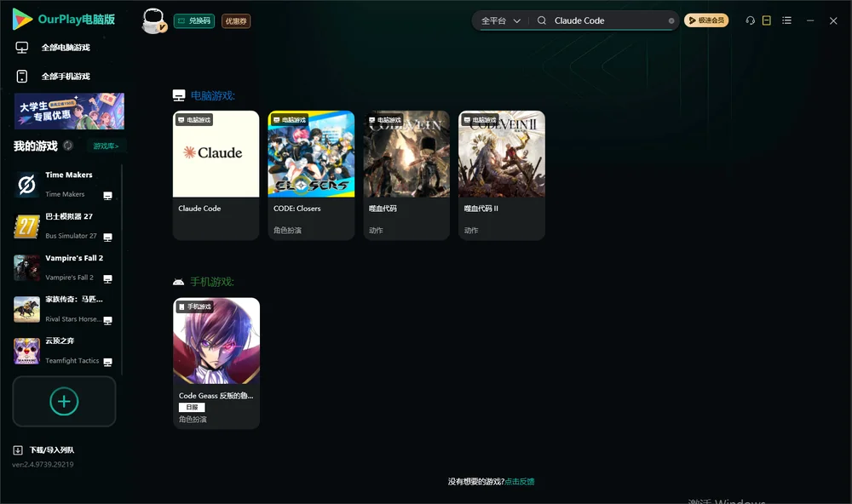Open the 极速会员 membership button
The height and width of the screenshot is (504, 852).
pos(706,20)
